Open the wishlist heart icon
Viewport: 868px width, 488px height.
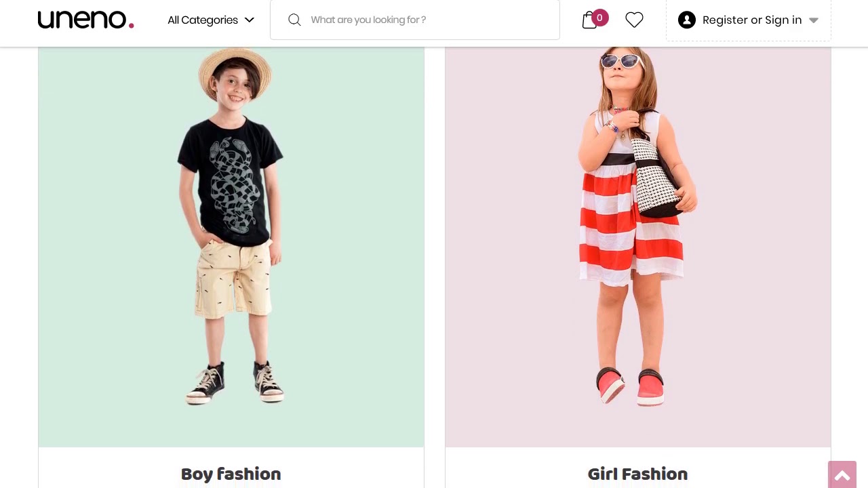(x=634, y=20)
